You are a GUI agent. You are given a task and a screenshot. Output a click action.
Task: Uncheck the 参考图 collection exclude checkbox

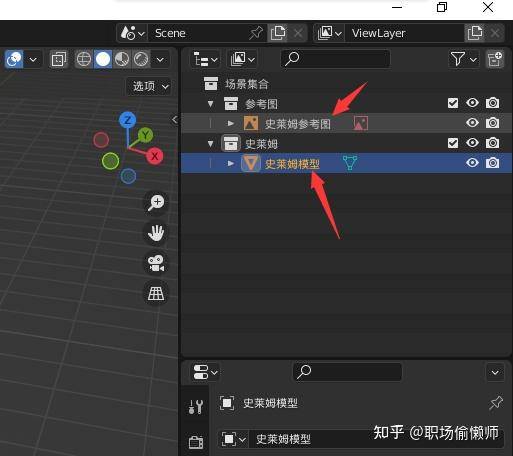click(x=453, y=103)
